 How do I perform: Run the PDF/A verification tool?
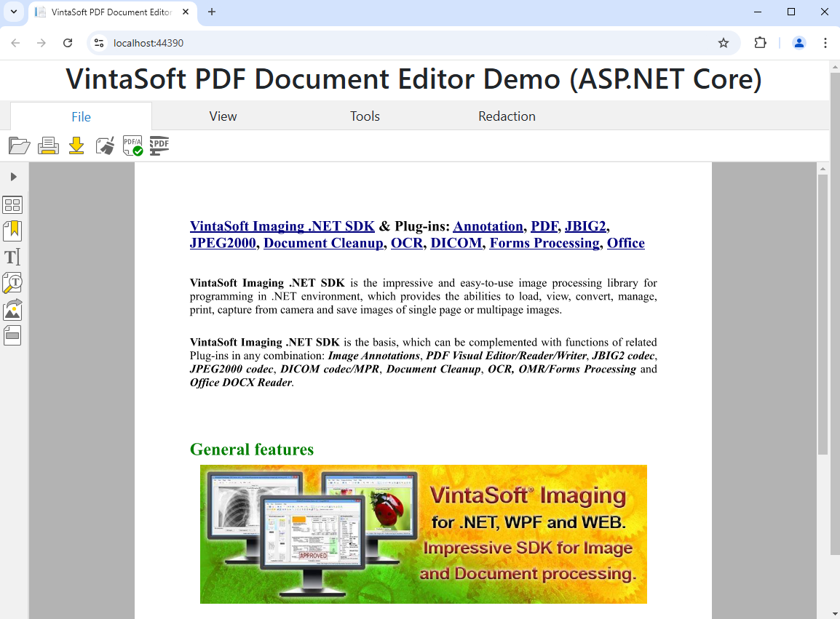click(x=132, y=146)
